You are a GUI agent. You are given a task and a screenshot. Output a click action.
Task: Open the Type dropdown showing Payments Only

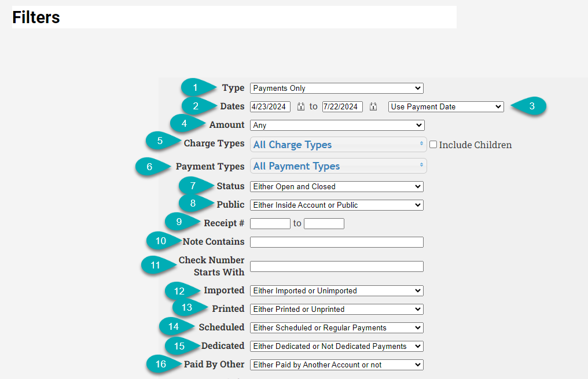[336, 88]
